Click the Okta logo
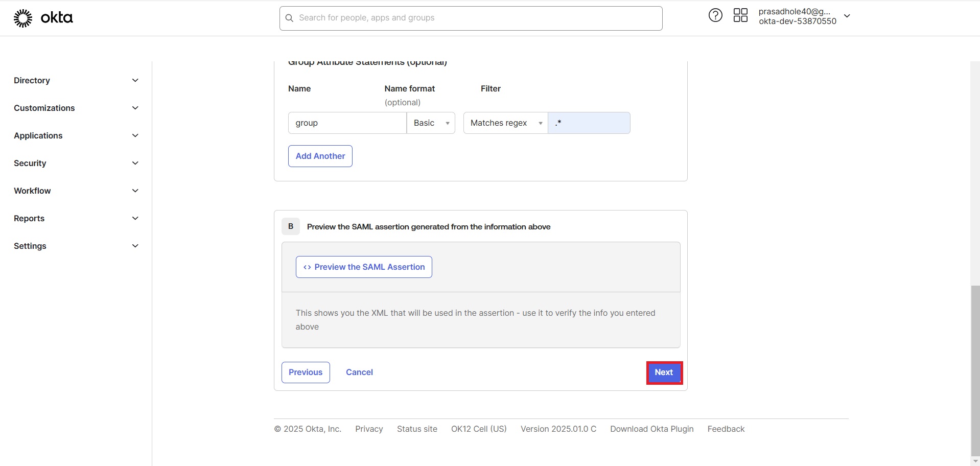Image resolution: width=980 pixels, height=466 pixels. [x=42, y=17]
